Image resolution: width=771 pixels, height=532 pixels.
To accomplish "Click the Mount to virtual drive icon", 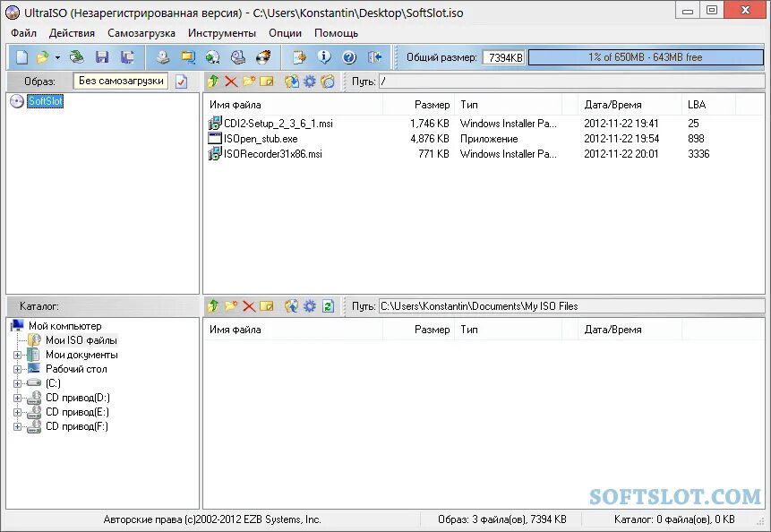I will pos(213,57).
